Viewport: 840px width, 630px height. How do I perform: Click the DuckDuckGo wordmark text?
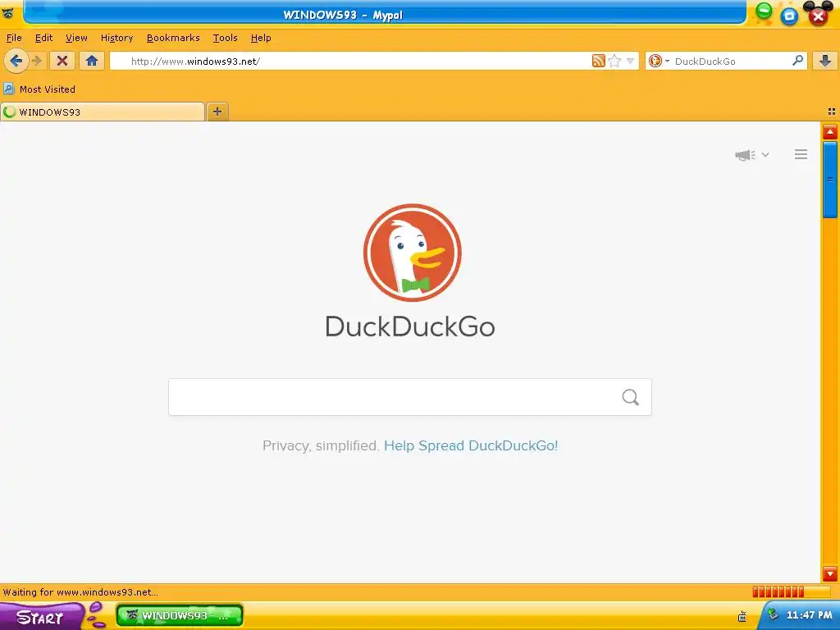click(x=410, y=326)
